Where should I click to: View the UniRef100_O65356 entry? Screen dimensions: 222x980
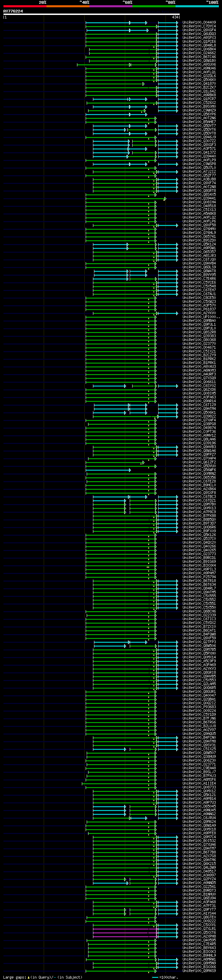tap(199, 477)
